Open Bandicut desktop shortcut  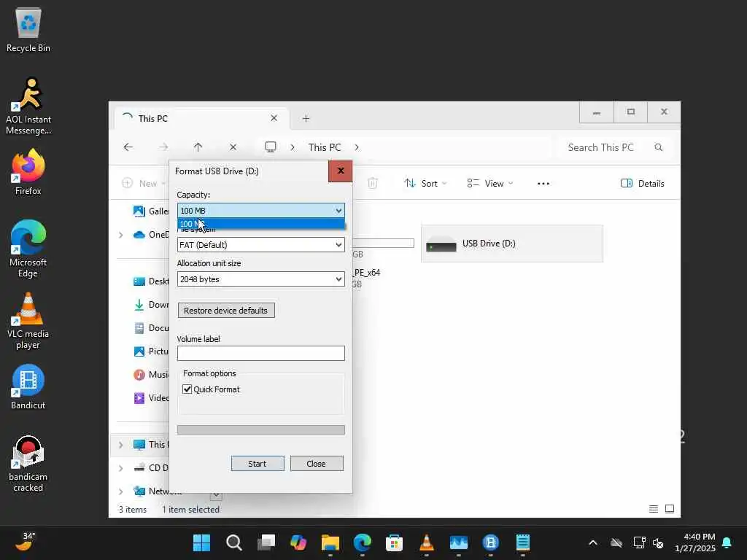click(28, 386)
